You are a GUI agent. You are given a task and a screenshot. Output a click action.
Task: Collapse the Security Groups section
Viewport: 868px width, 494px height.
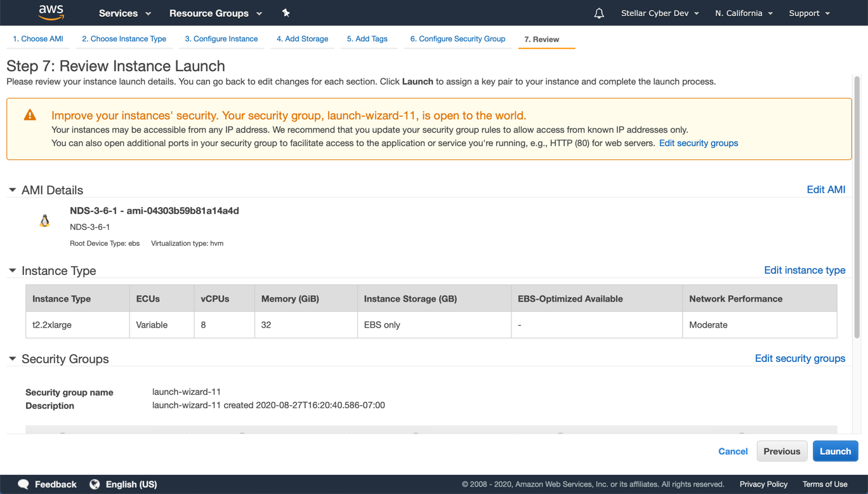coord(11,357)
